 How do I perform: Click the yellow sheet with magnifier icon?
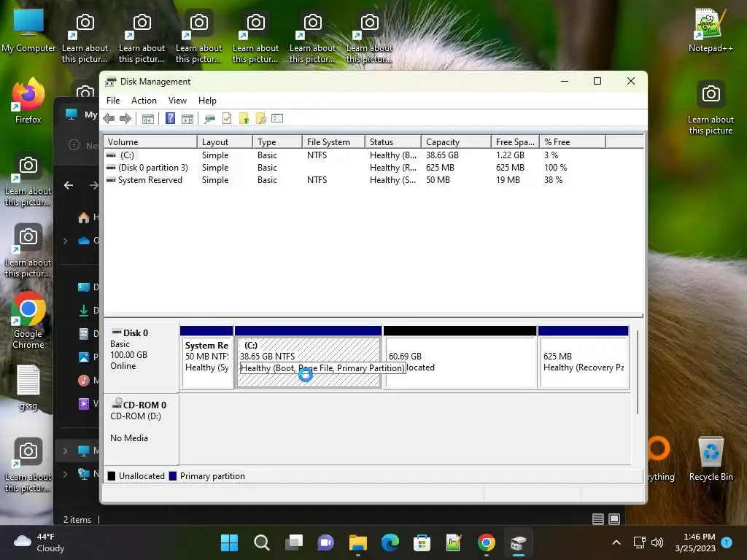click(x=260, y=119)
